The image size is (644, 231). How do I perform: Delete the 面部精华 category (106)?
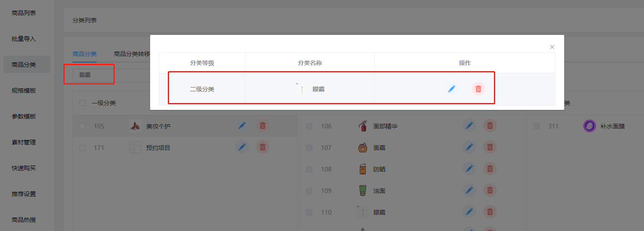(x=490, y=126)
